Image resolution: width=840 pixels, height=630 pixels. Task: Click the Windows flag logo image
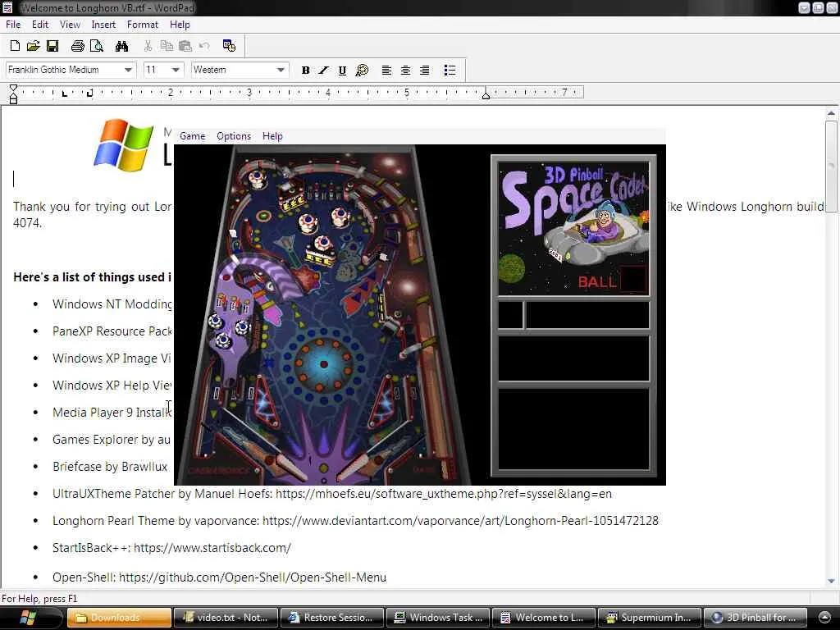click(x=123, y=145)
